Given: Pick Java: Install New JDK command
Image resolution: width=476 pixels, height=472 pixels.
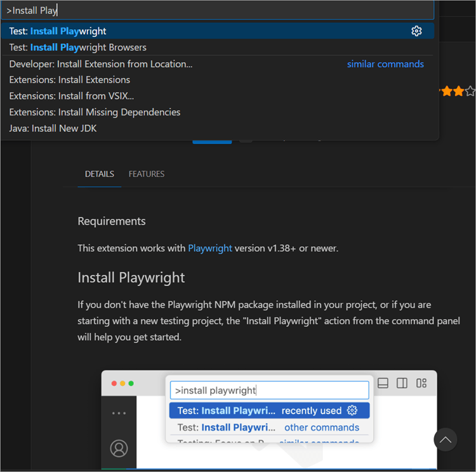Looking at the screenshot, I should pos(217,128).
